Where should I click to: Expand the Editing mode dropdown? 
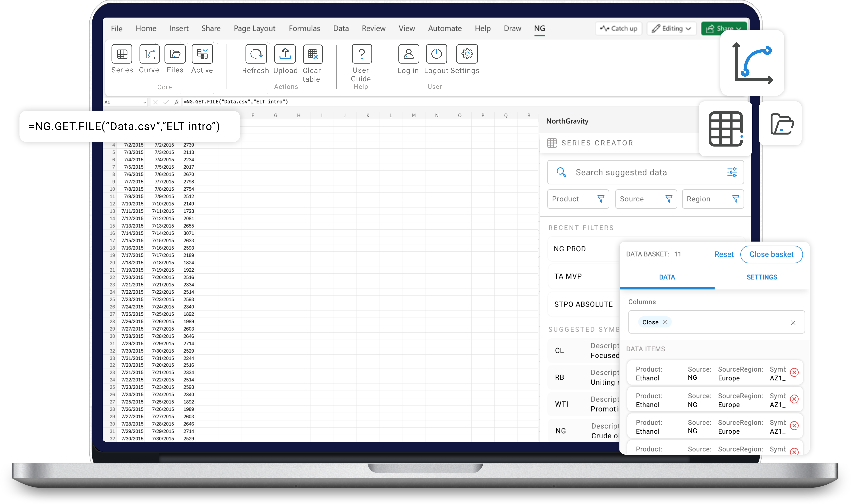pos(672,29)
